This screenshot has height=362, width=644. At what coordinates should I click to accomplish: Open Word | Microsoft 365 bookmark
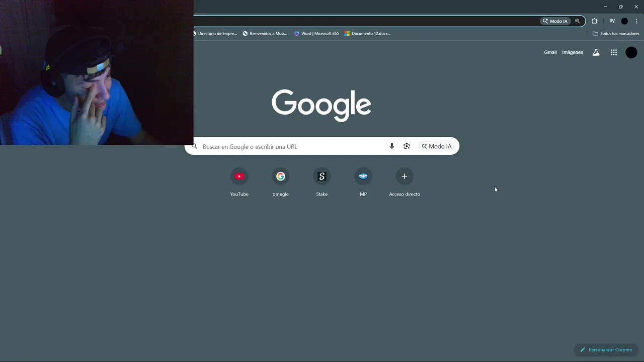click(x=316, y=34)
